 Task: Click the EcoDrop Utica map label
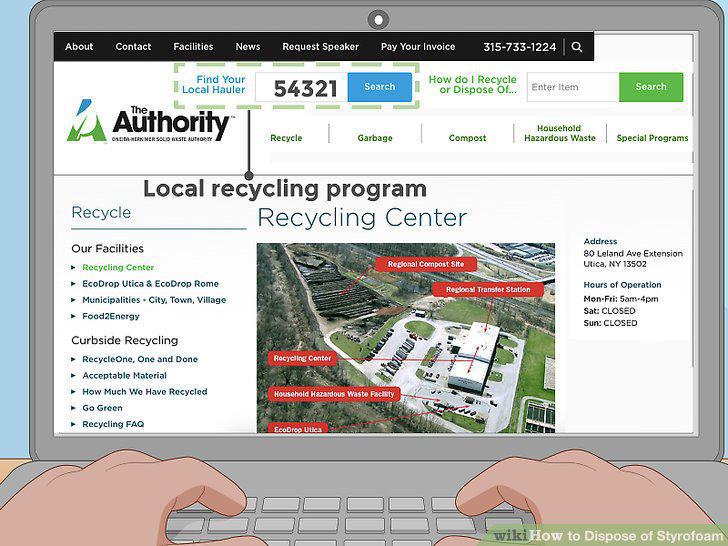coord(298,429)
